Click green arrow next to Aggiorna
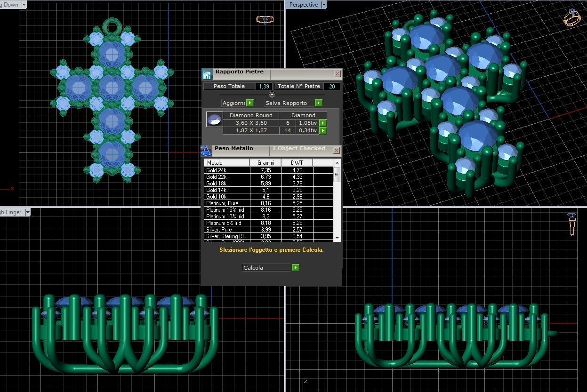The image size is (587, 392). tap(250, 103)
